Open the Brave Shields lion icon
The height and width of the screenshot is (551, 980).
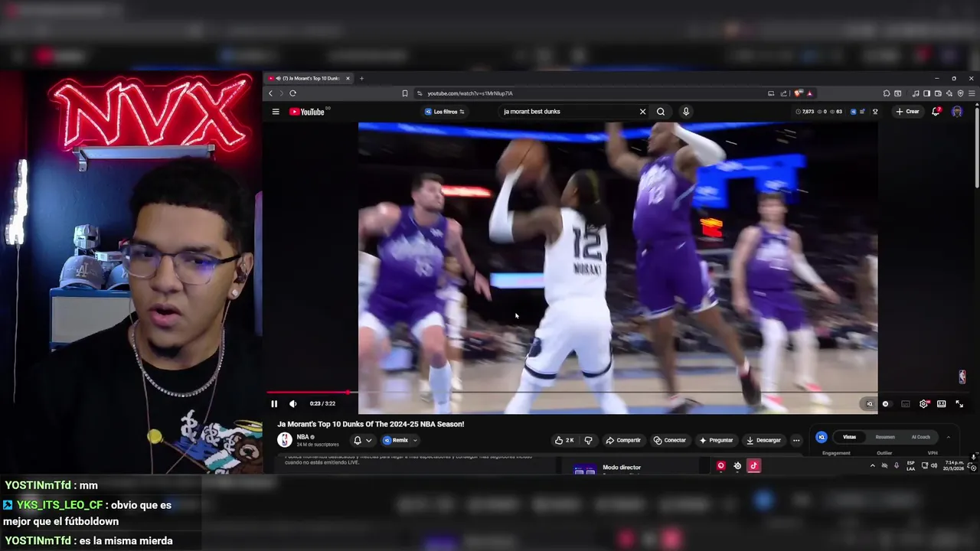[799, 93]
